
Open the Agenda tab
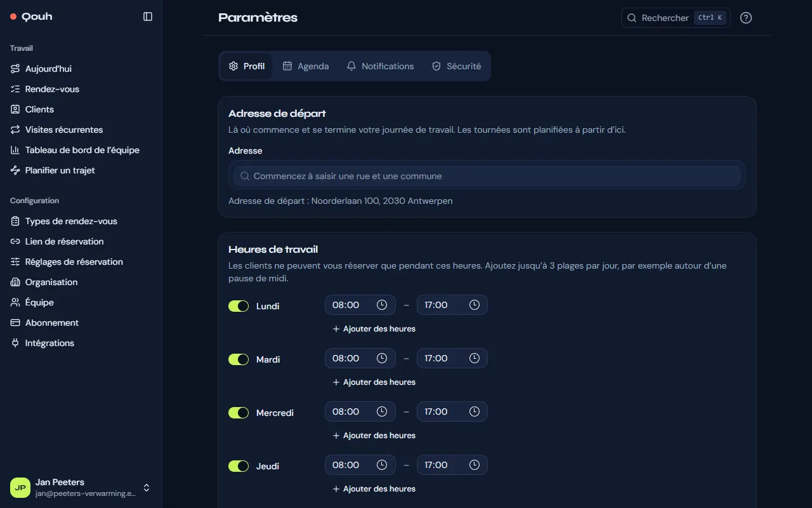tap(306, 66)
